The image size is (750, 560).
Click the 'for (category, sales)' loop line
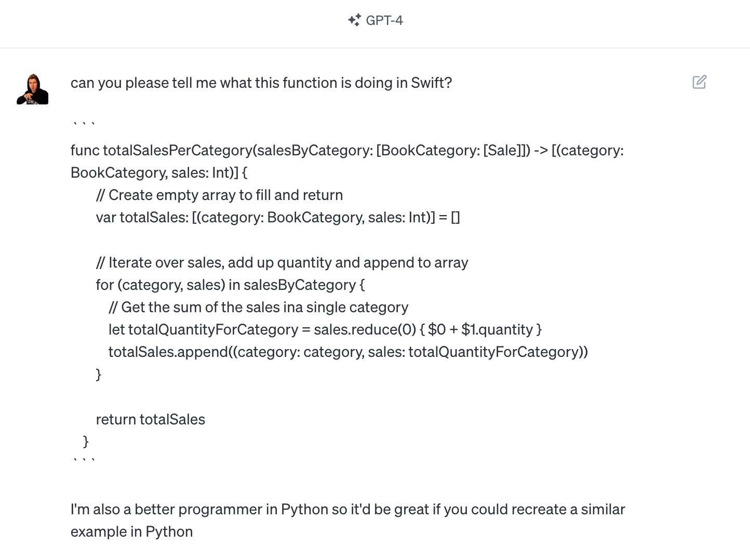tap(230, 285)
